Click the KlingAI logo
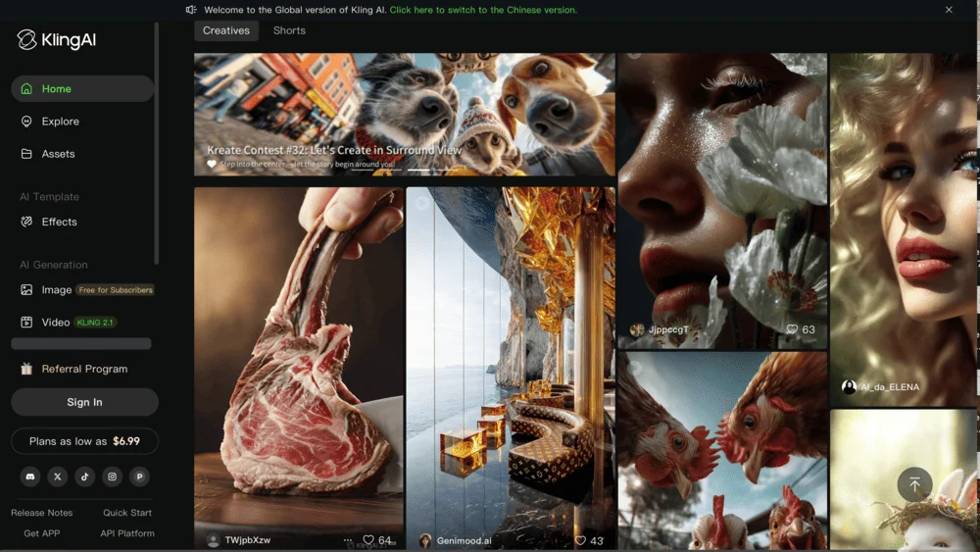This screenshot has height=552, width=980. (57, 40)
